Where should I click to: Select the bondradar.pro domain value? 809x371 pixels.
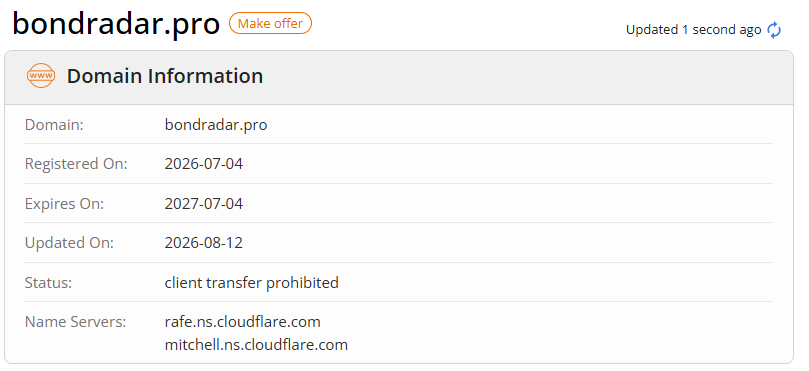(216, 125)
